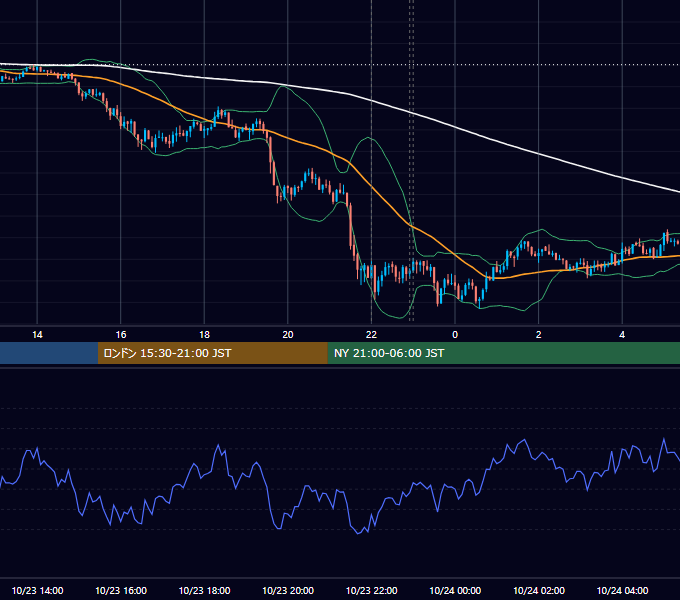Click the 14 hour axis label
The width and height of the screenshot is (680, 600).
coord(37,335)
